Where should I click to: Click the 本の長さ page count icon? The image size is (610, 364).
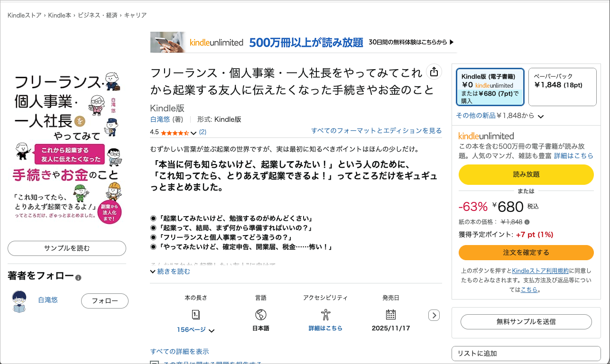195,314
